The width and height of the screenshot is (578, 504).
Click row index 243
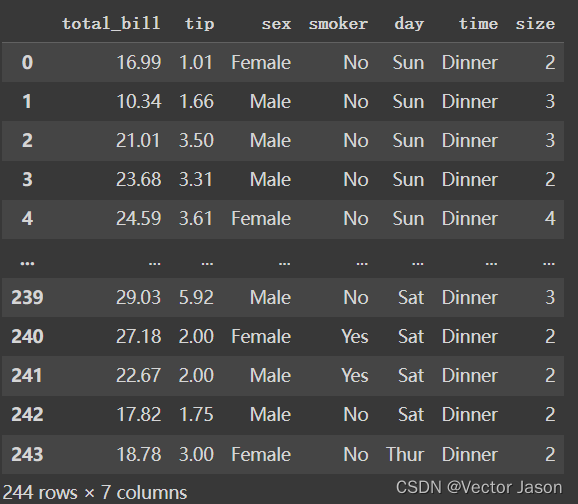coord(27,454)
